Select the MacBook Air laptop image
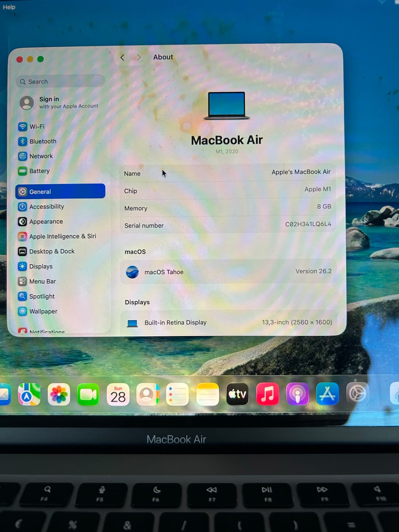 coord(227,106)
